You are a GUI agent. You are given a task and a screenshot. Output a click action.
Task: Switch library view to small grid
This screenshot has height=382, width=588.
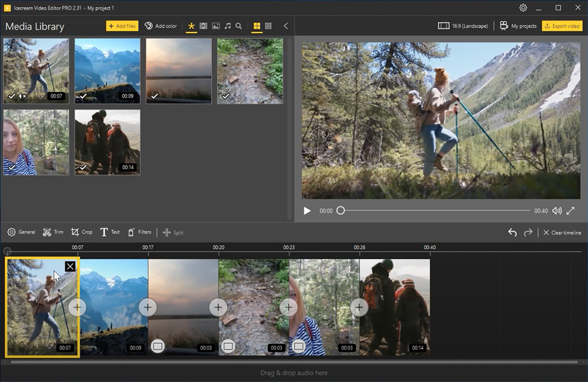[x=269, y=26]
